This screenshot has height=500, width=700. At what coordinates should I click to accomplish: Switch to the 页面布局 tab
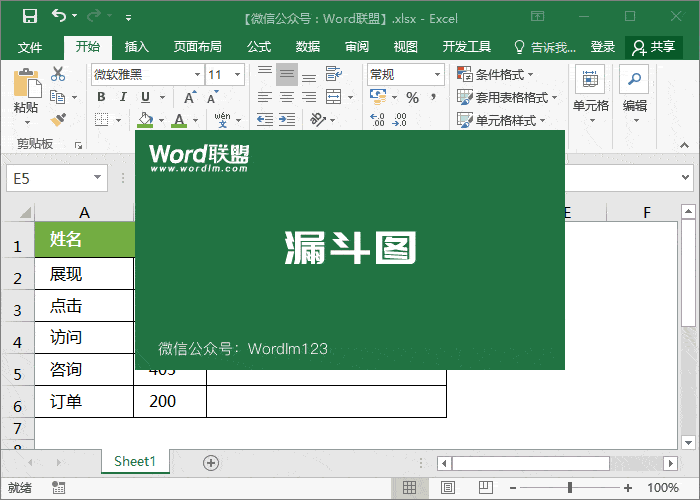point(197,47)
